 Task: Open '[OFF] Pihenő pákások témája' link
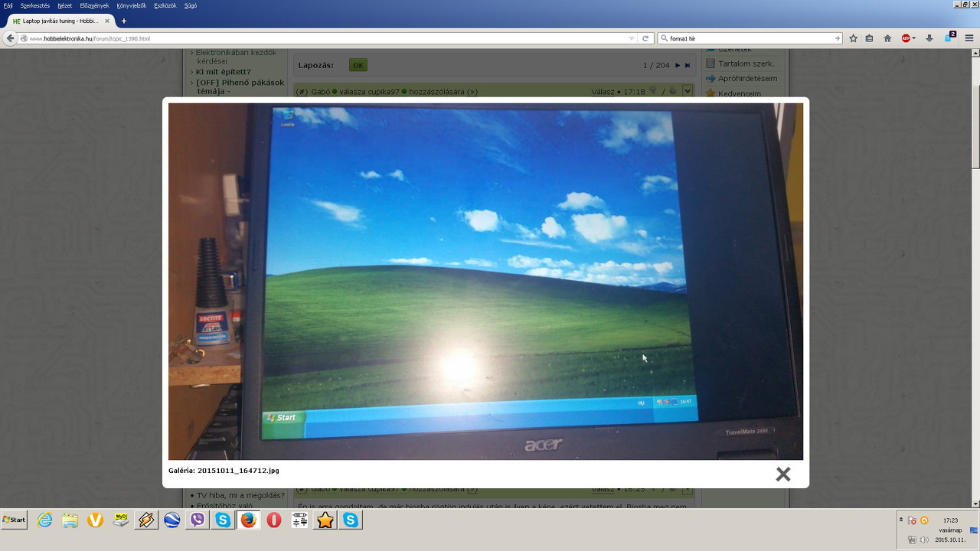[x=240, y=86]
